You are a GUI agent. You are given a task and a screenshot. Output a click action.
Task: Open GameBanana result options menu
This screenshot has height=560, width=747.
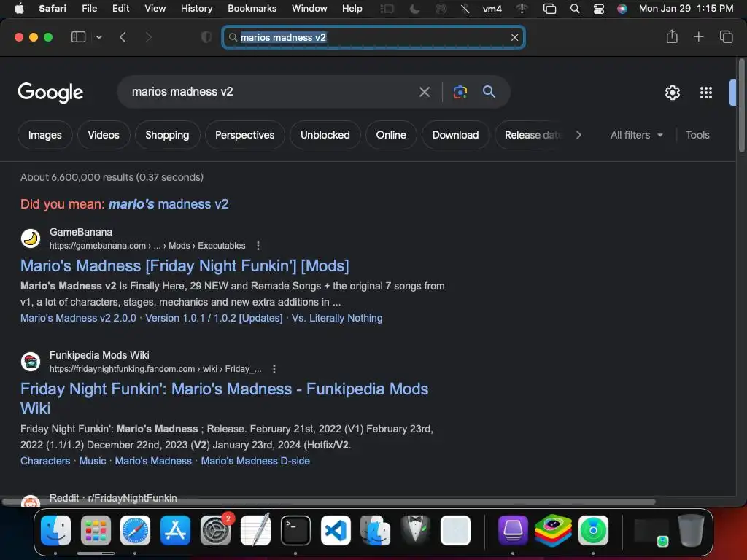click(x=258, y=246)
